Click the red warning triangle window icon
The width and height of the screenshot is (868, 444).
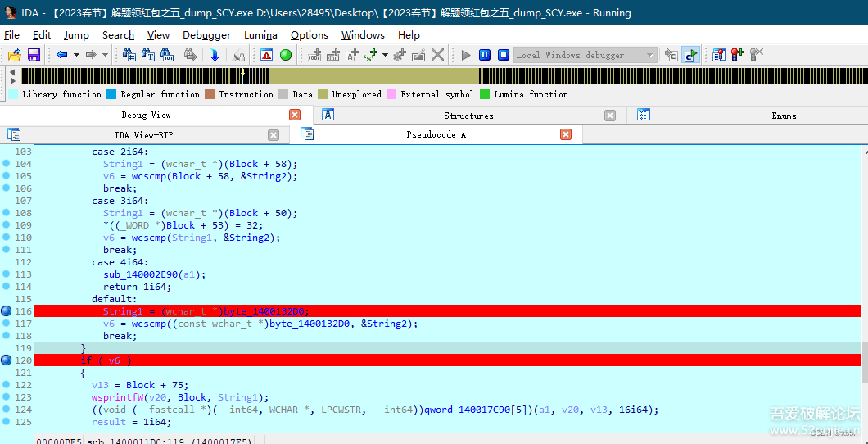point(267,55)
